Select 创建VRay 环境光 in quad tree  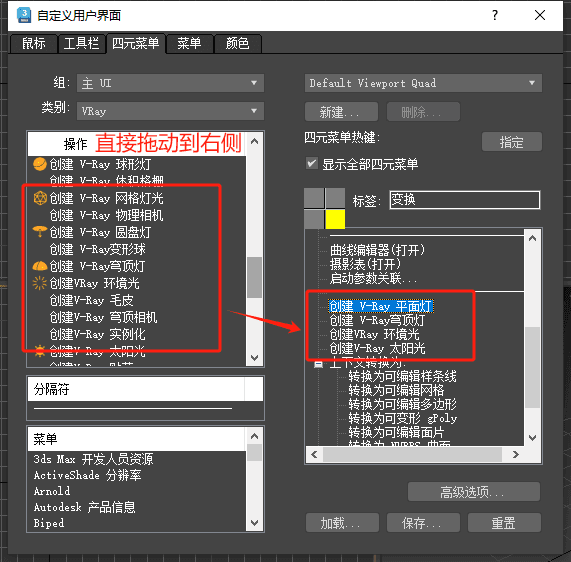pos(374,334)
